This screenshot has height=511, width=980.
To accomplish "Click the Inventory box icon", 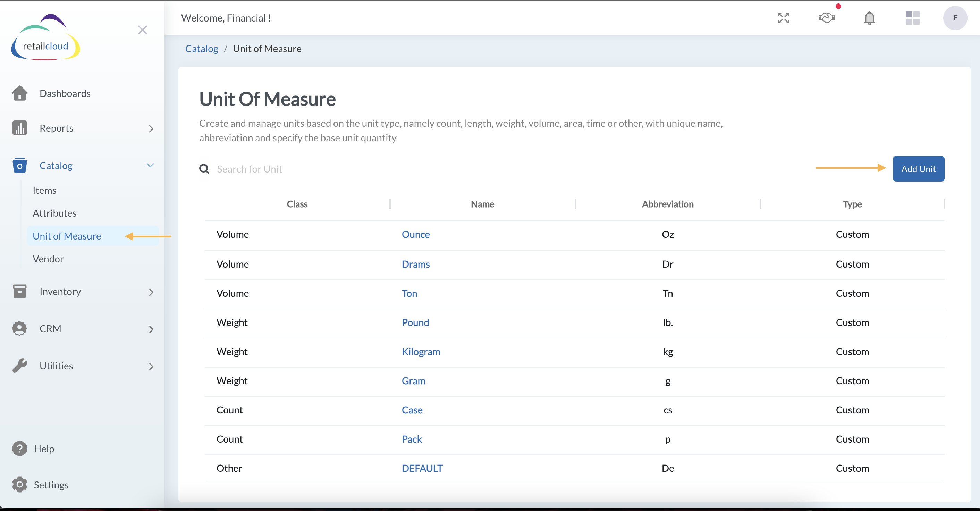I will 19,291.
